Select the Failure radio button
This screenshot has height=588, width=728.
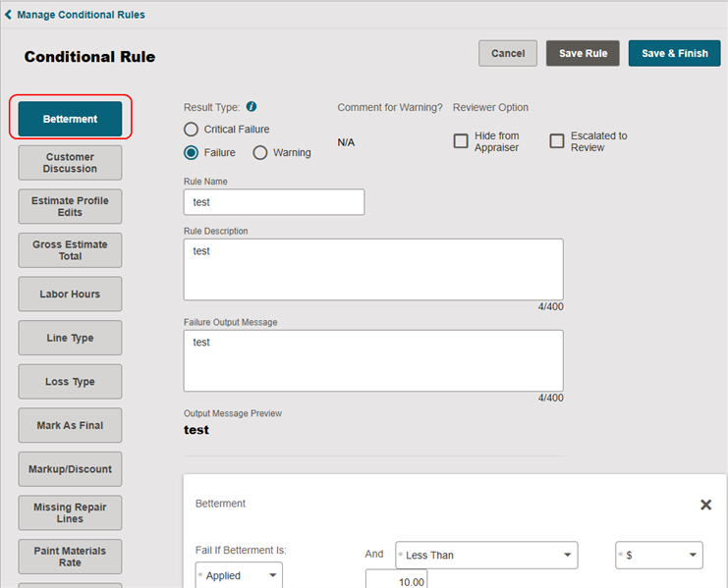(x=191, y=152)
